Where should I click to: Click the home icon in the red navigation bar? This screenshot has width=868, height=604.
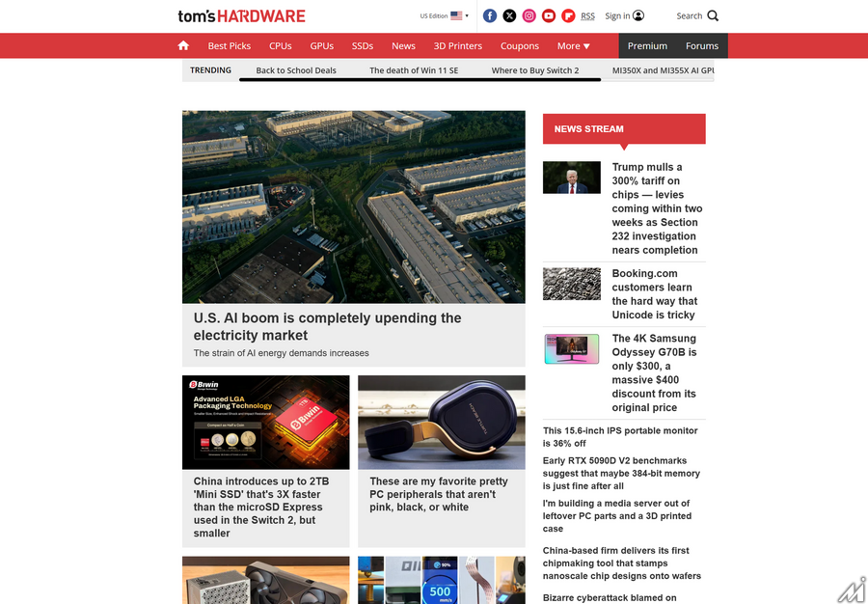pos(183,46)
